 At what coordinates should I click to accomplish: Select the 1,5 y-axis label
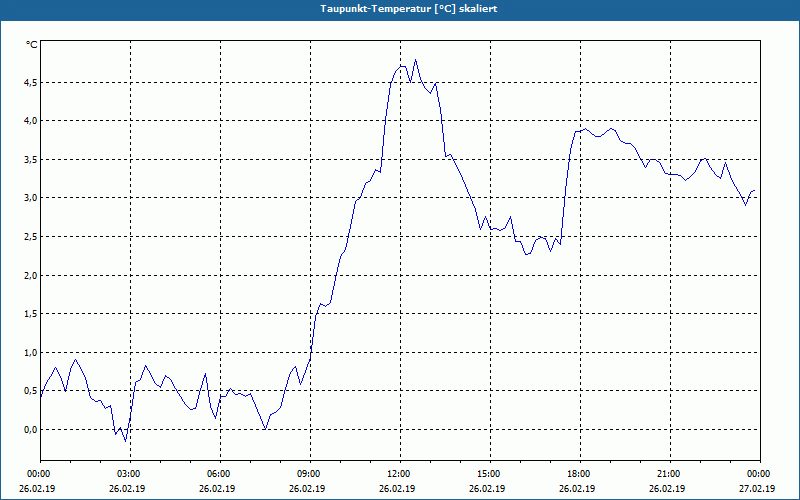pos(30,314)
